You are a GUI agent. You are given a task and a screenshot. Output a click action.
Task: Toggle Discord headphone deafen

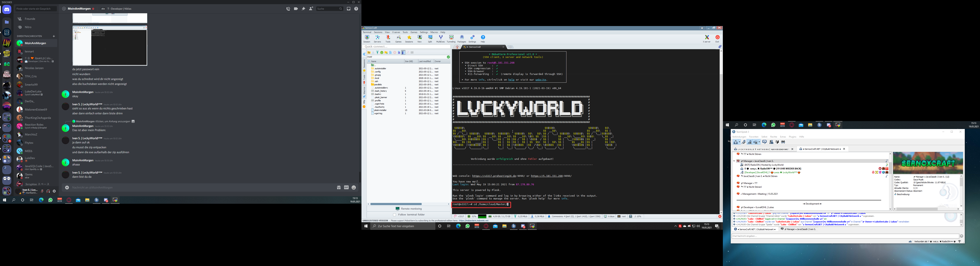coord(48,191)
